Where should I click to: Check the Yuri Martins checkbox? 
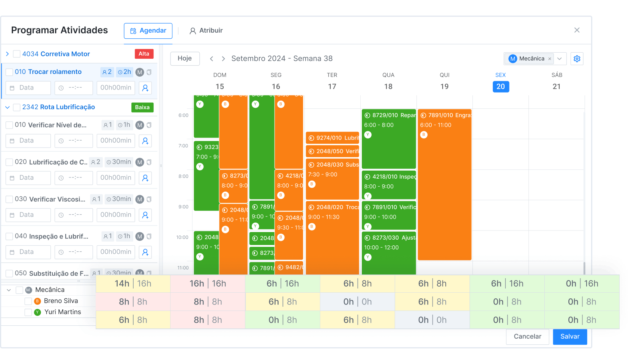tap(28, 312)
